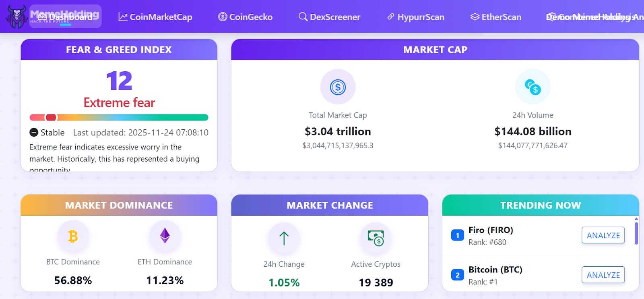The width and height of the screenshot is (644, 299).
Task: Click the number 2 rank badge
Action: (x=457, y=275)
